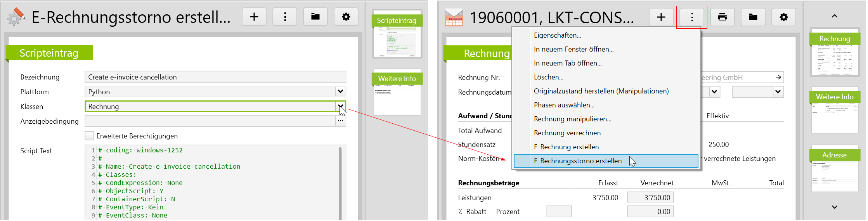The width and height of the screenshot is (868, 221).
Task: Open the folder icon in invoice toolbar
Action: (x=753, y=17)
